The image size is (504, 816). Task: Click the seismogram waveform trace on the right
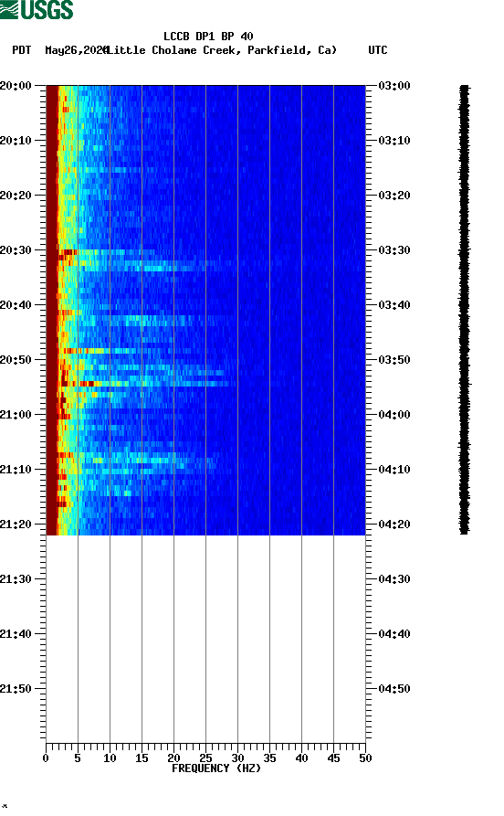[x=464, y=310]
